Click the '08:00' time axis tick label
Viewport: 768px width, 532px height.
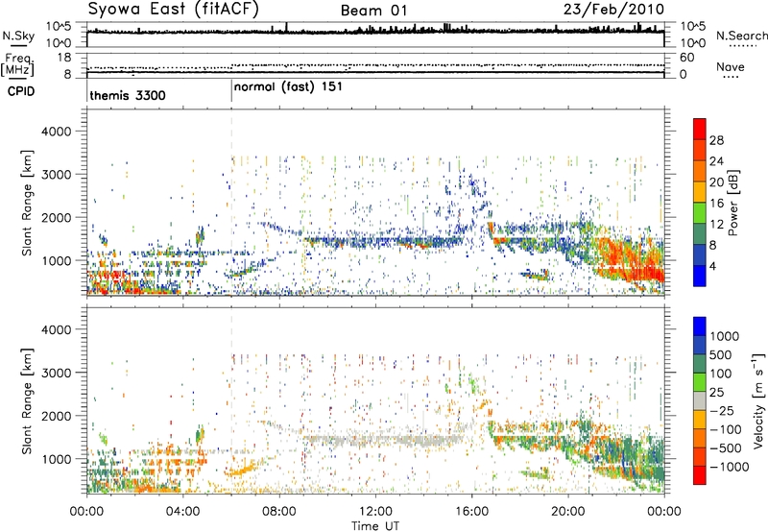[x=279, y=512]
